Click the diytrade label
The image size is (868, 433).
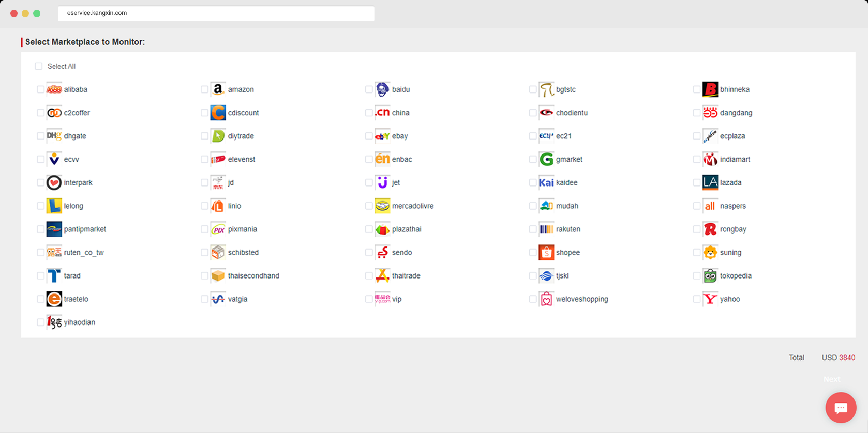click(241, 136)
